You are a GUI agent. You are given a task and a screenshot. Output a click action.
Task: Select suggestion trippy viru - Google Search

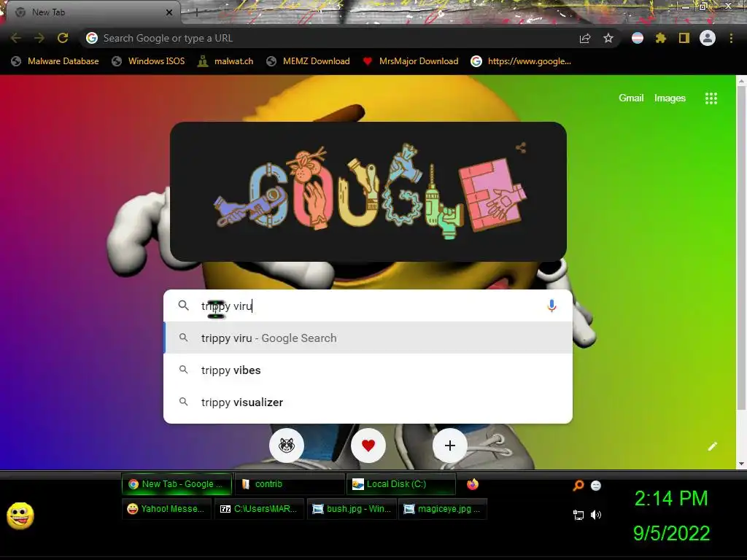368,338
